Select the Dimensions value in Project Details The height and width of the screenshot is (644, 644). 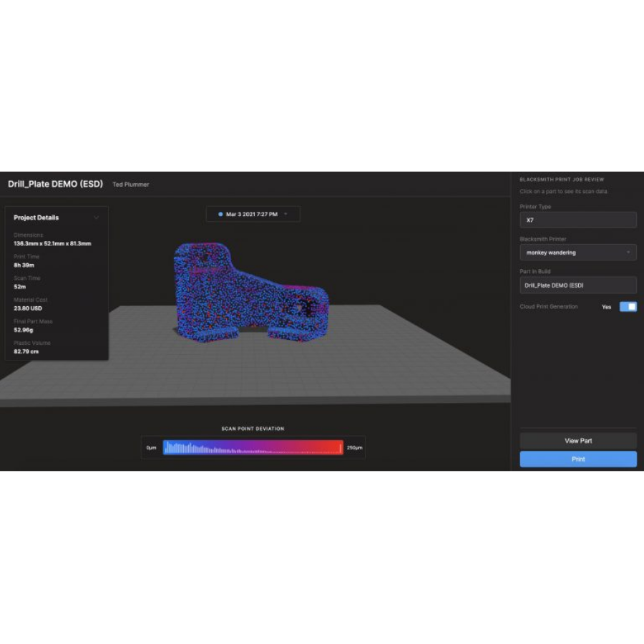[x=52, y=244]
